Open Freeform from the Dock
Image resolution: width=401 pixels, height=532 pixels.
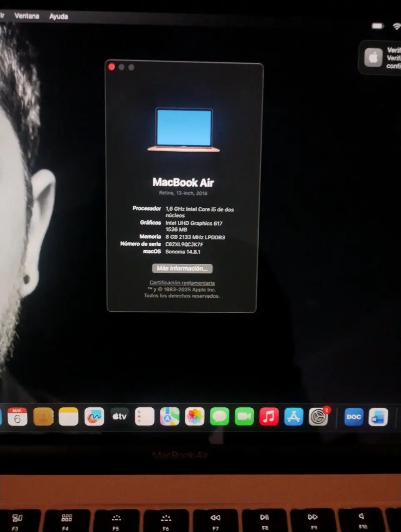click(x=94, y=416)
